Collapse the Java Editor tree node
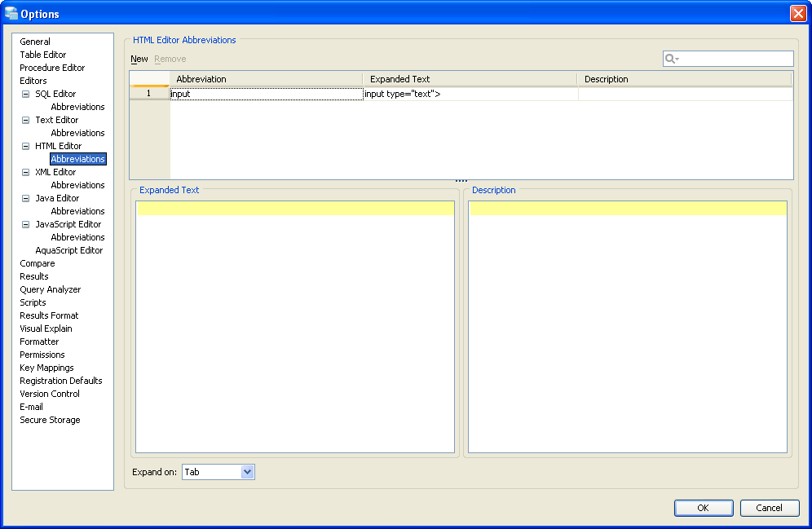 pyautogui.click(x=25, y=198)
